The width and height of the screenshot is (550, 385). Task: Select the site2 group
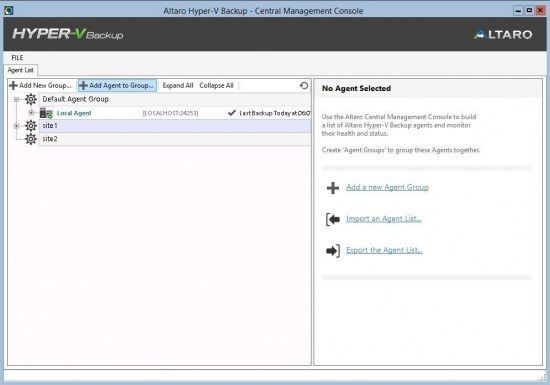click(x=174, y=139)
